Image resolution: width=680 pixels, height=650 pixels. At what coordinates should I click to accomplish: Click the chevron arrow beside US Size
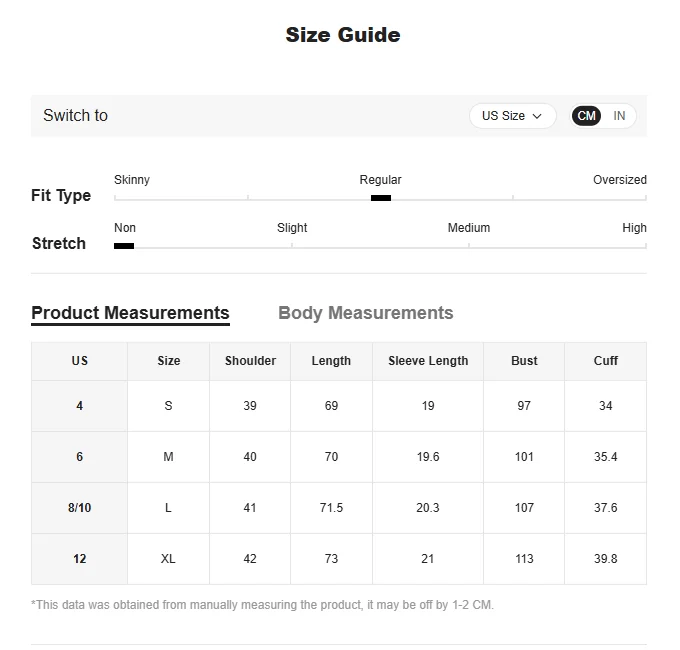click(x=537, y=116)
